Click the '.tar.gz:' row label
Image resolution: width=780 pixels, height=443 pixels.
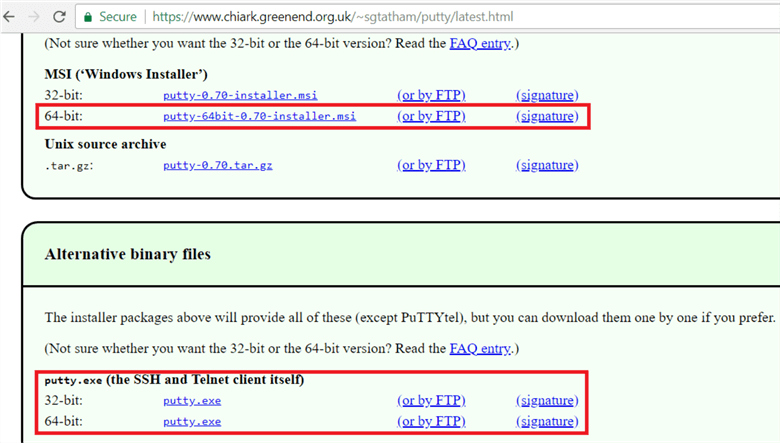[69, 166]
